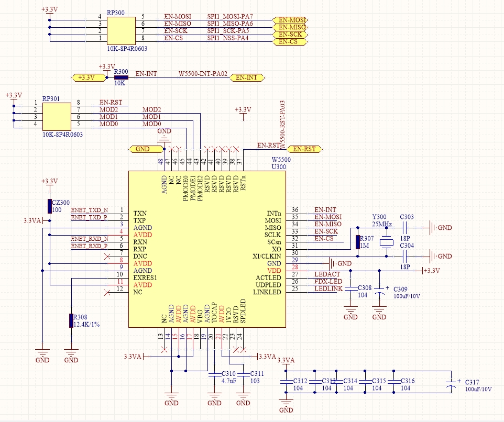This screenshot has width=504, height=422.
Task: Click the SPI1_NSS-PA4 net label
Action: pyautogui.click(x=227, y=38)
